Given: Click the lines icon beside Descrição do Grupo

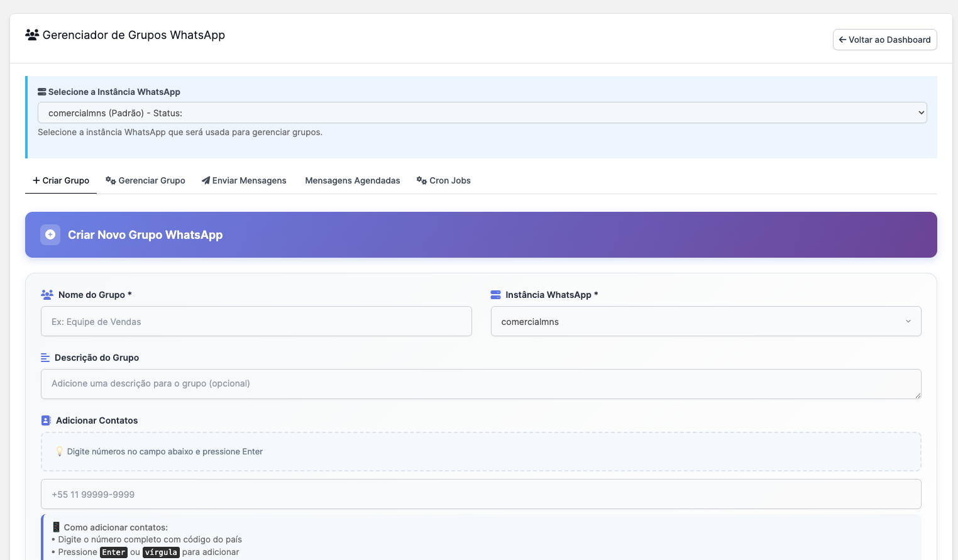Looking at the screenshot, I should pyautogui.click(x=45, y=357).
